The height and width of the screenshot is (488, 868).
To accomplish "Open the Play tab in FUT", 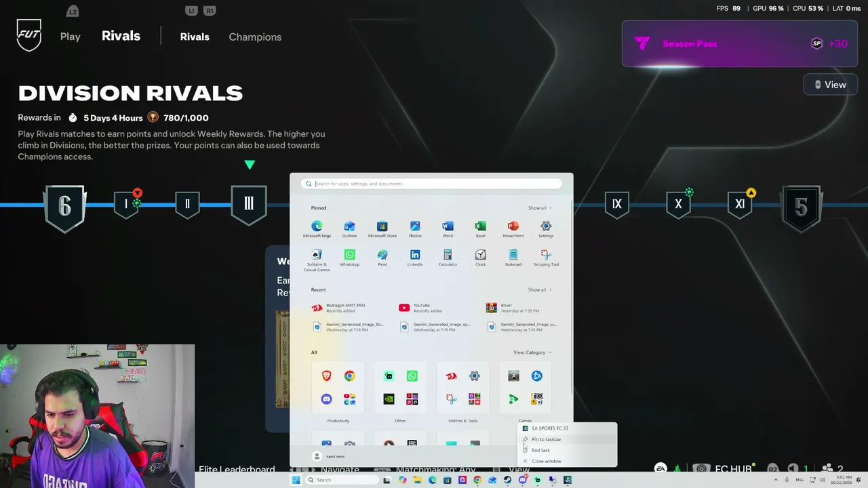I will pyautogui.click(x=71, y=37).
